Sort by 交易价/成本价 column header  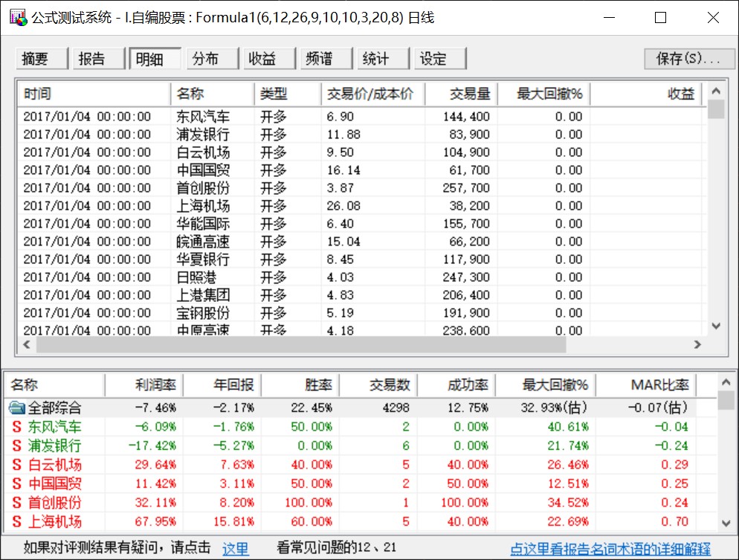click(x=372, y=94)
